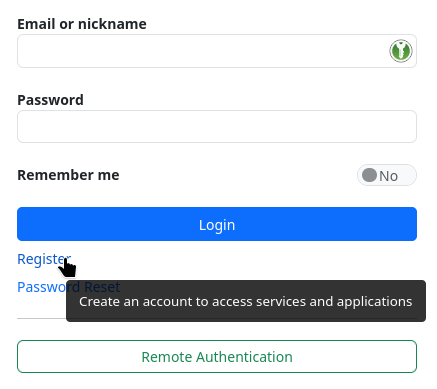Image resolution: width=437 pixels, height=389 pixels.
Task: Click the "Password" portion of Password Reset
Action: click(41, 287)
